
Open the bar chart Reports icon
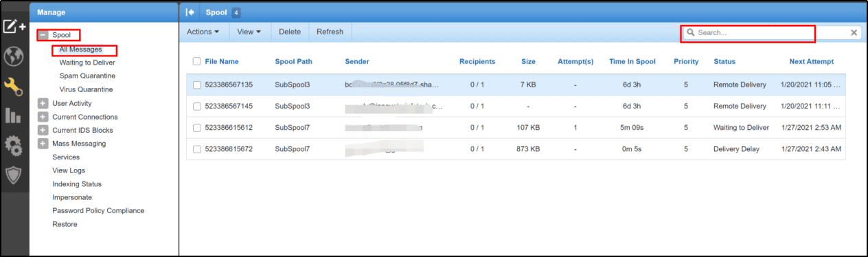coord(14,115)
